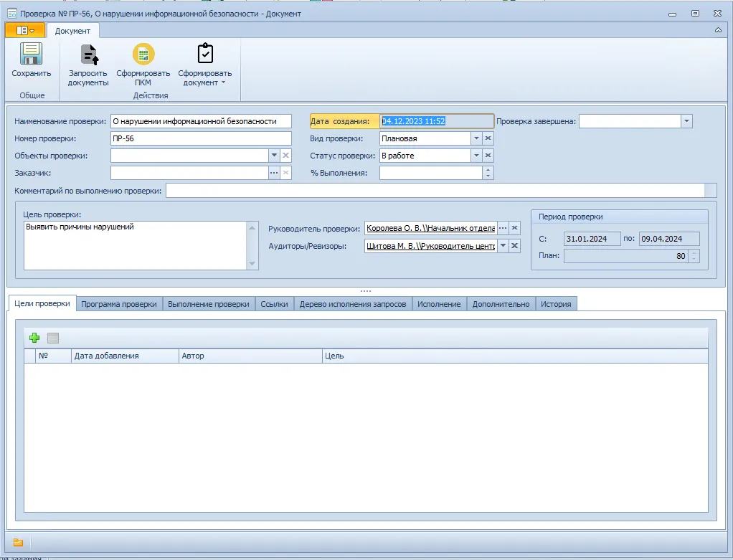Expand the Объекты проверки dropdown list

point(274,156)
